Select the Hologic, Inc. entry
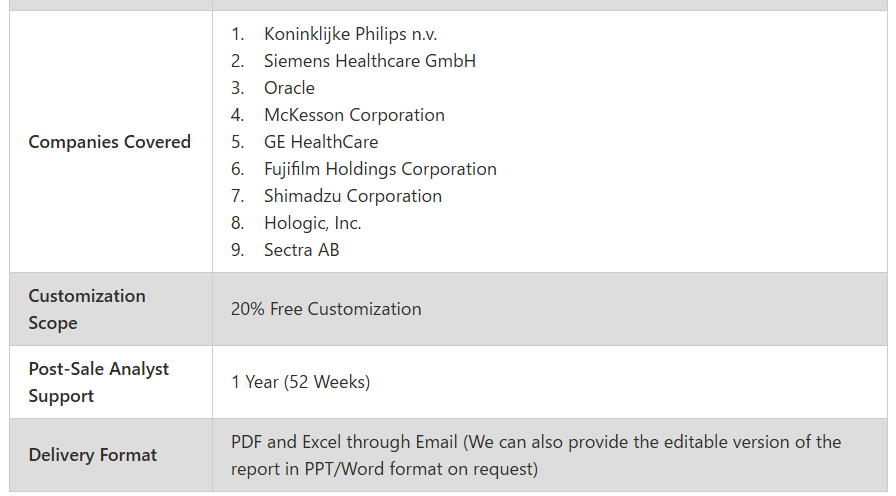This screenshot has width=896, height=496. click(313, 223)
